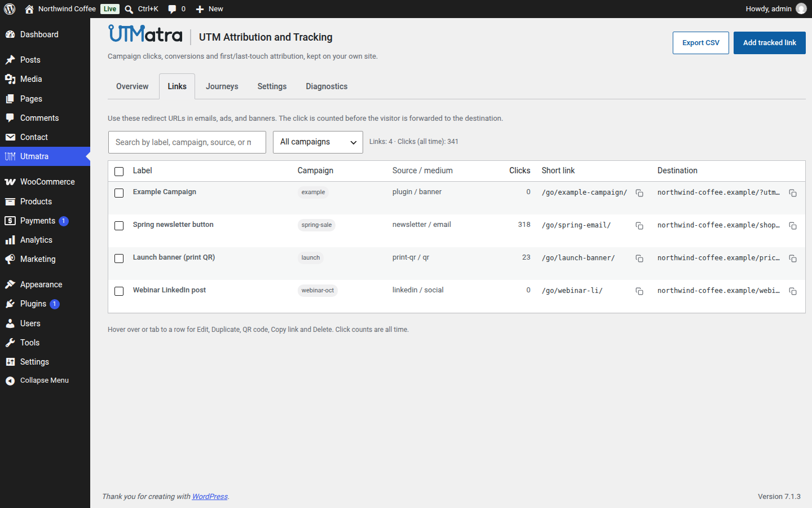Copy the /go/webinar-li/ short link
Viewport: 812px width, 508px height.
[x=639, y=291]
